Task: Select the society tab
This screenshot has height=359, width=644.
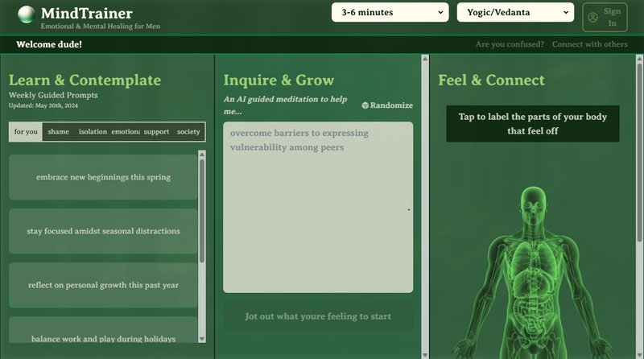Action: click(x=188, y=132)
